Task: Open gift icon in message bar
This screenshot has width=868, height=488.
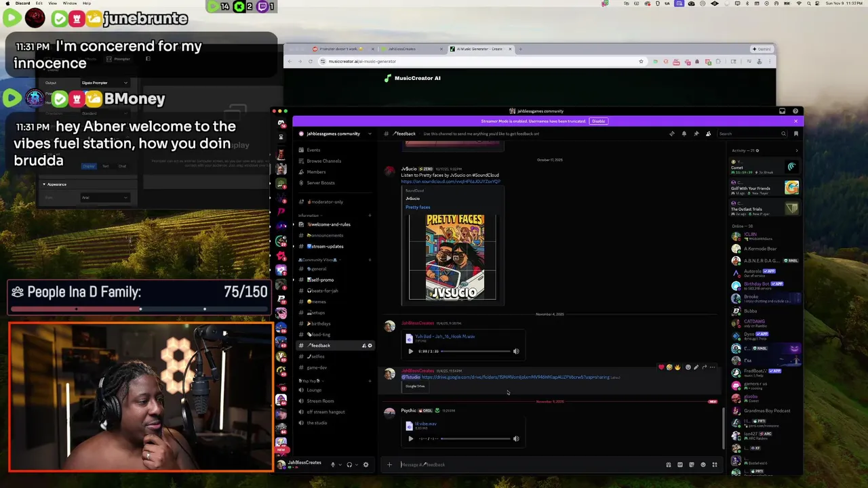Action: tap(668, 464)
